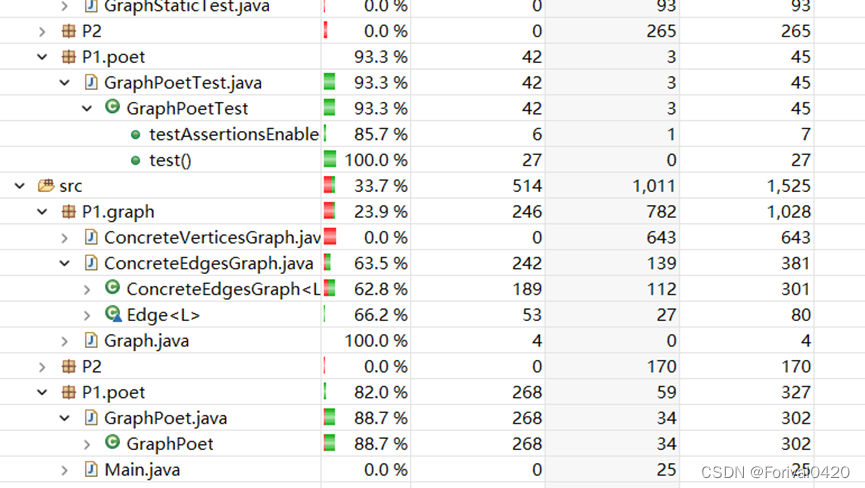This screenshot has width=865, height=488.
Task: Click coverage bar for ConcreteVerticesGraph.java
Action: (x=330, y=236)
